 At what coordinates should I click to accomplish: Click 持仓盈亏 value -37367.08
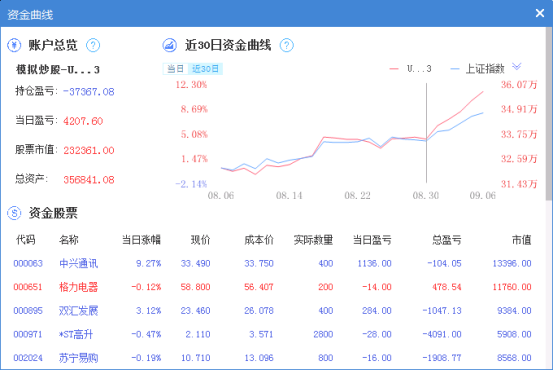point(89,92)
